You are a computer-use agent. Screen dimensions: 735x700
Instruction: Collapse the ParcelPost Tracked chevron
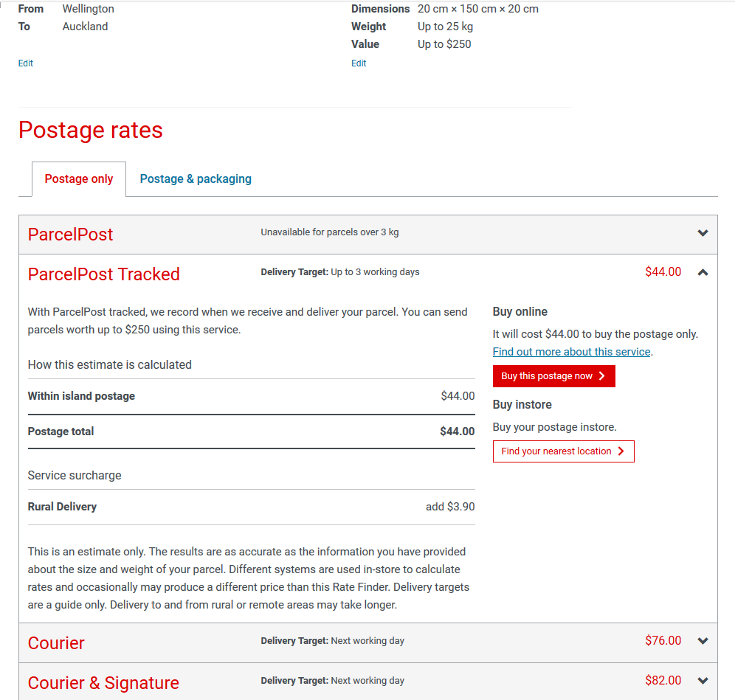tap(703, 272)
